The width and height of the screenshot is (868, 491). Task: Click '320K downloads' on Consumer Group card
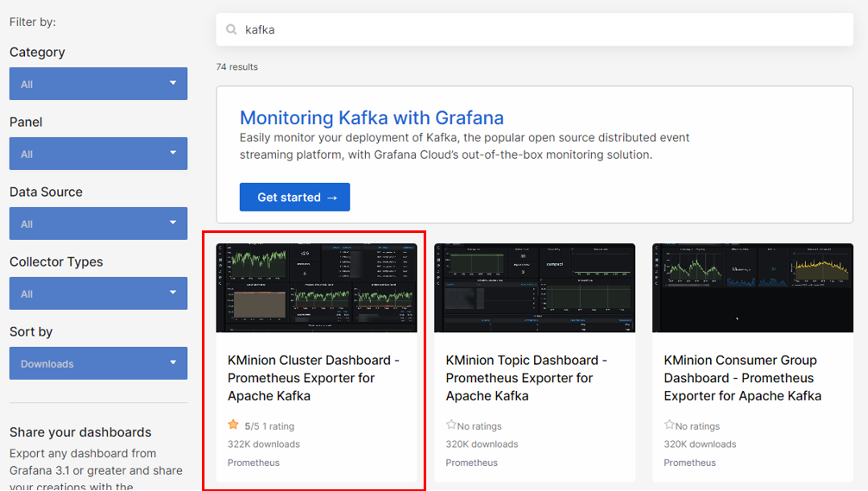coord(700,444)
